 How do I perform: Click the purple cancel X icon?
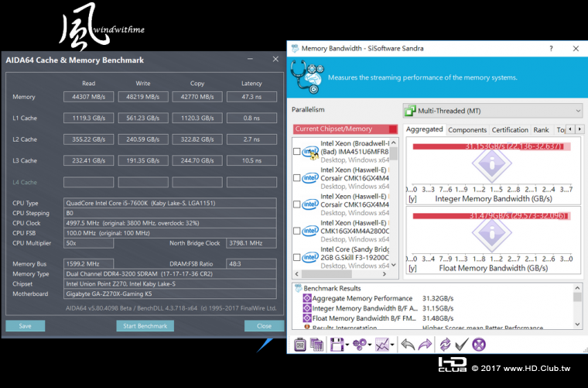[479, 345]
